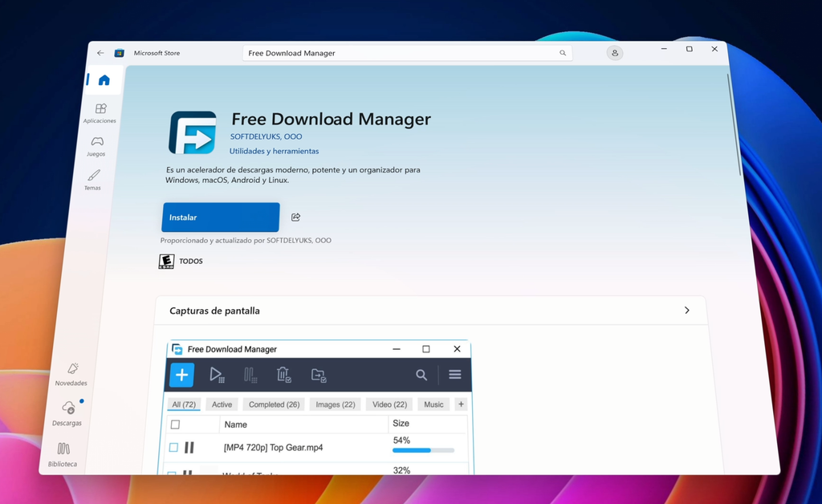Minimize the Microsoft Store window
The height and width of the screenshot is (504, 822).
pos(664,49)
